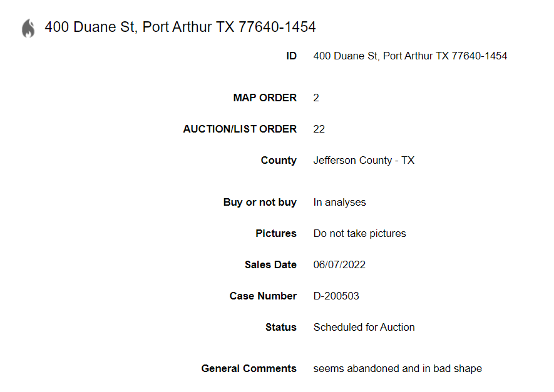Click the AUCTION/LIST ORDER label

click(240, 129)
